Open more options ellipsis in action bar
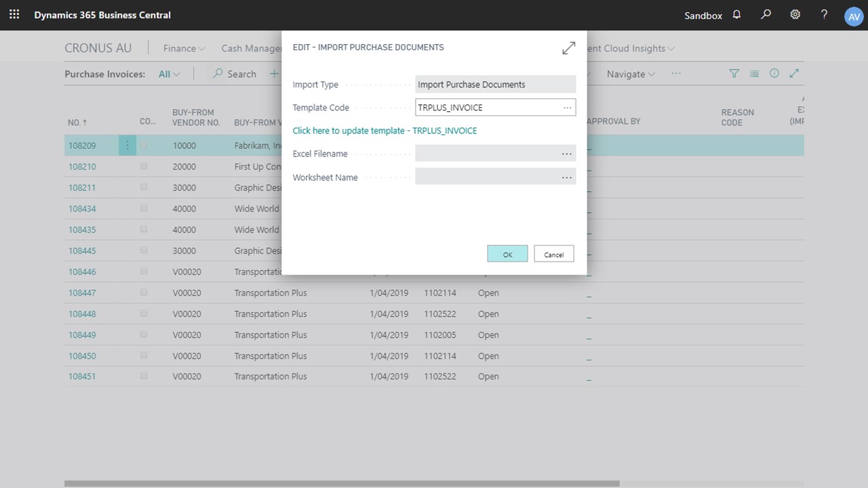The image size is (868, 488). (676, 73)
